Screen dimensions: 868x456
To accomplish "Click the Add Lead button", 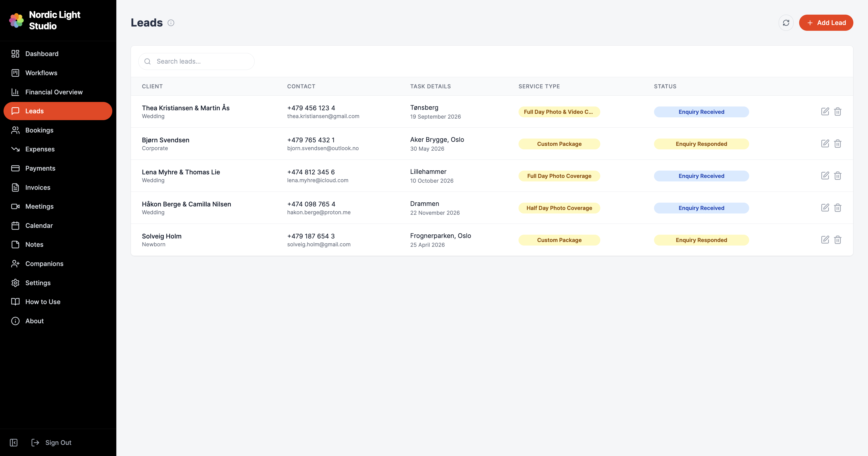I will [826, 22].
